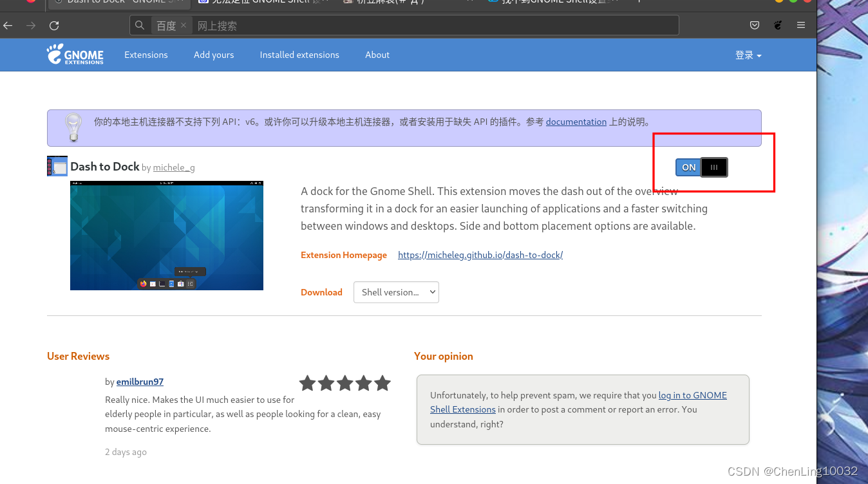This screenshot has height=484, width=868.
Task: Open the micheleg.github.io/dash-to-dock homepage link
Action: (480, 255)
